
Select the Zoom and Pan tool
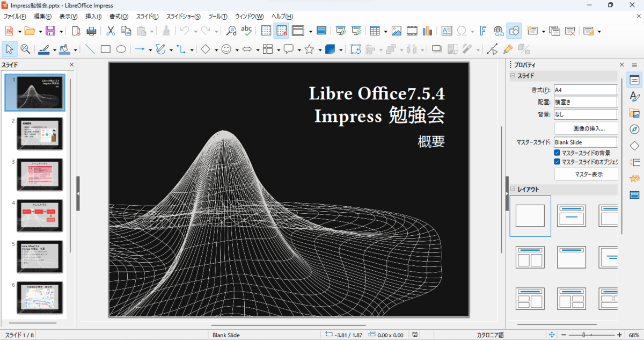pyautogui.click(x=25, y=49)
